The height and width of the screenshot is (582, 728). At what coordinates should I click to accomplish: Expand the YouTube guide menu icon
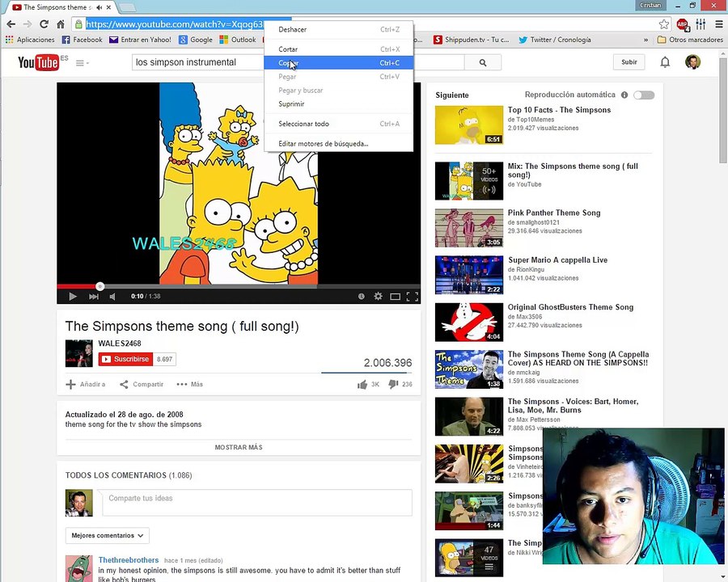82,63
